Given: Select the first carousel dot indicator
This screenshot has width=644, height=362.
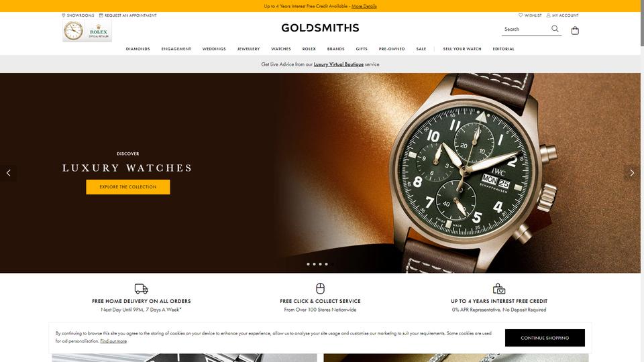Looking at the screenshot, I should click(x=308, y=264).
